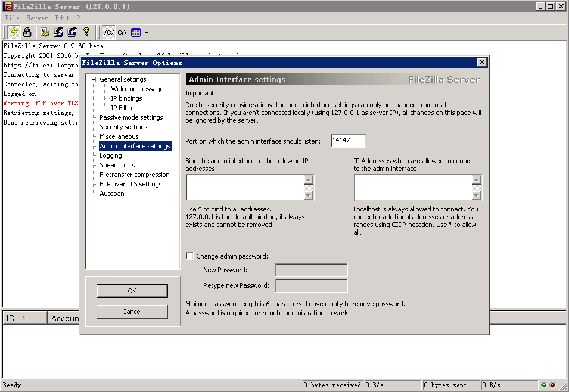Viewport: 569px width, 392px height.
Task: Click the admin interface port field
Action: pyautogui.click(x=348, y=141)
